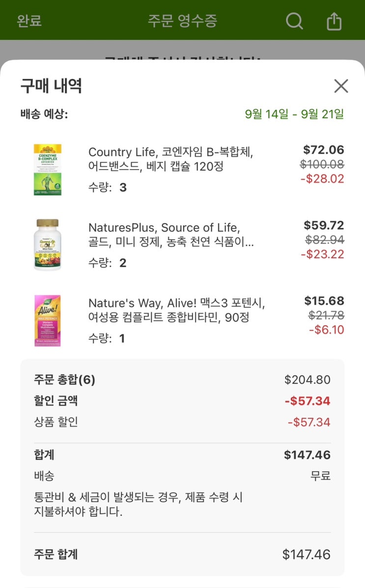
Task: Close the 구매 내역 panel
Action: point(340,86)
